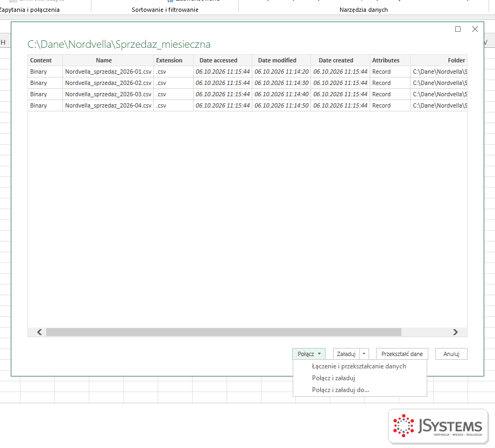Select Połącz i załaduj do... option
Image resolution: width=495 pixels, height=448 pixels.
[340, 390]
